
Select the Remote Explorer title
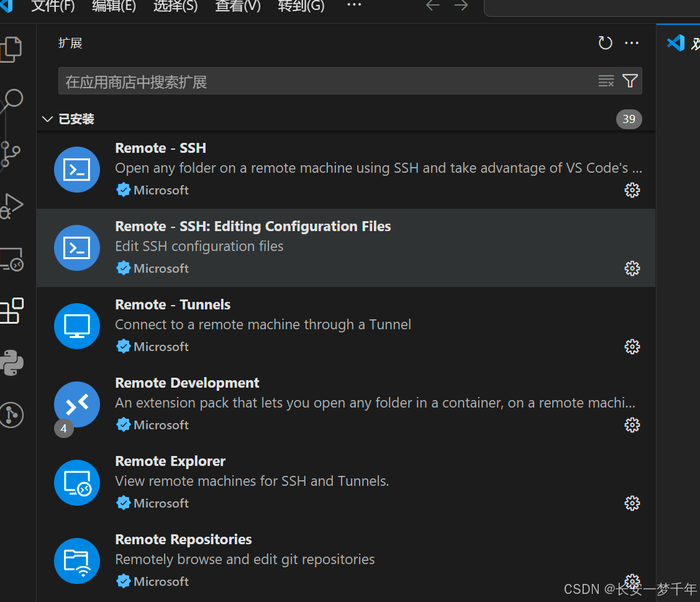[x=170, y=461]
